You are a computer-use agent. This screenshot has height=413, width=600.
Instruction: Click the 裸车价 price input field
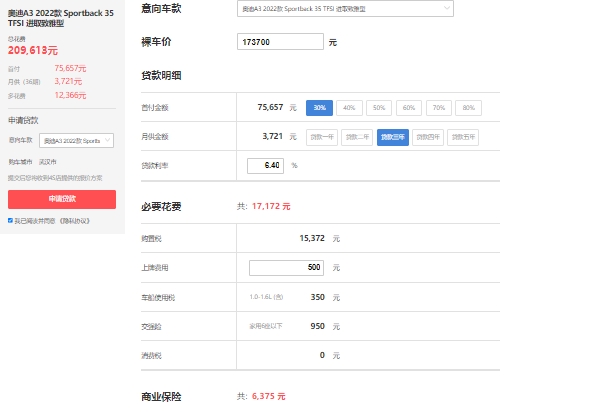point(281,42)
